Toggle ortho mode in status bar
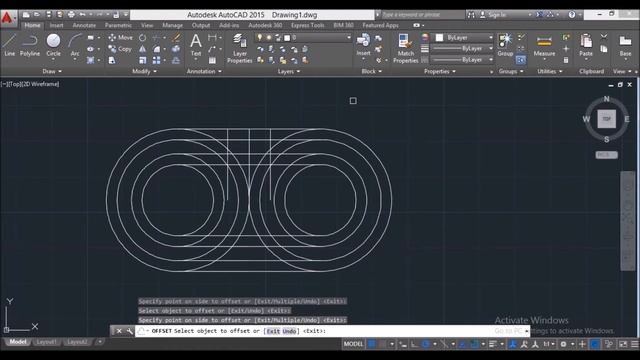The width and height of the screenshot is (640, 360). point(414,344)
